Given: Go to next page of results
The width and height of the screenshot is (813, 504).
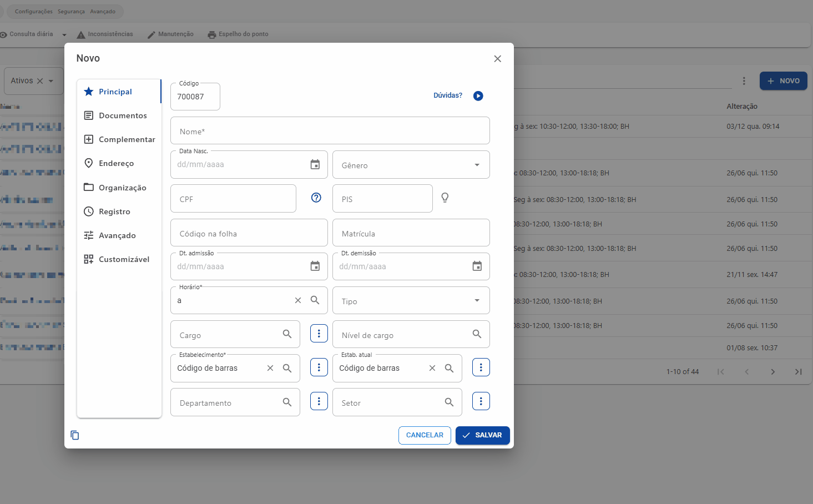Looking at the screenshot, I should [772, 372].
